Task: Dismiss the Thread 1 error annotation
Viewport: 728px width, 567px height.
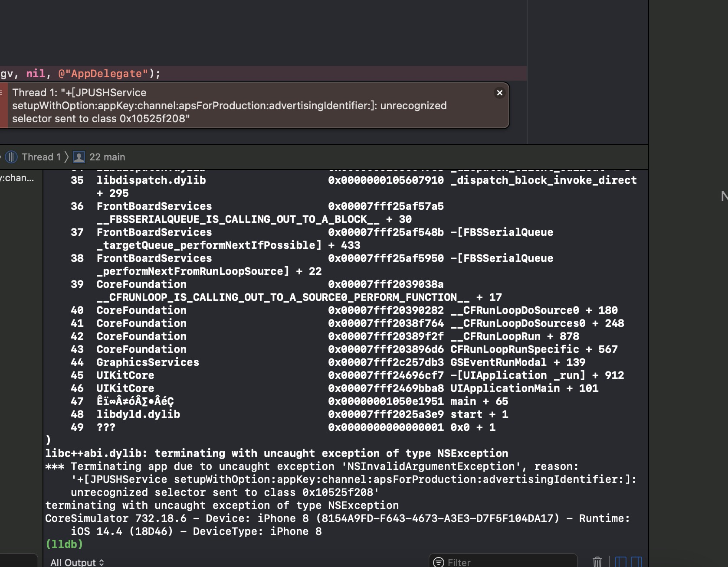Action: click(499, 93)
